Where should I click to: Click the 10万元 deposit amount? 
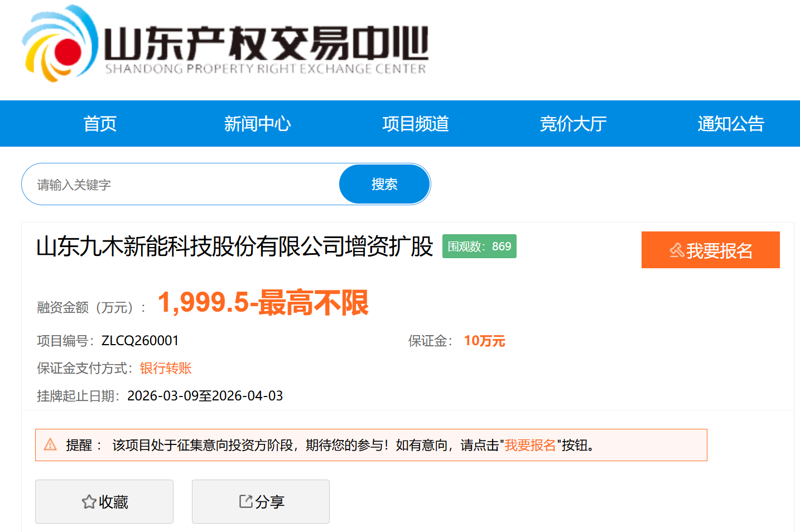484,341
